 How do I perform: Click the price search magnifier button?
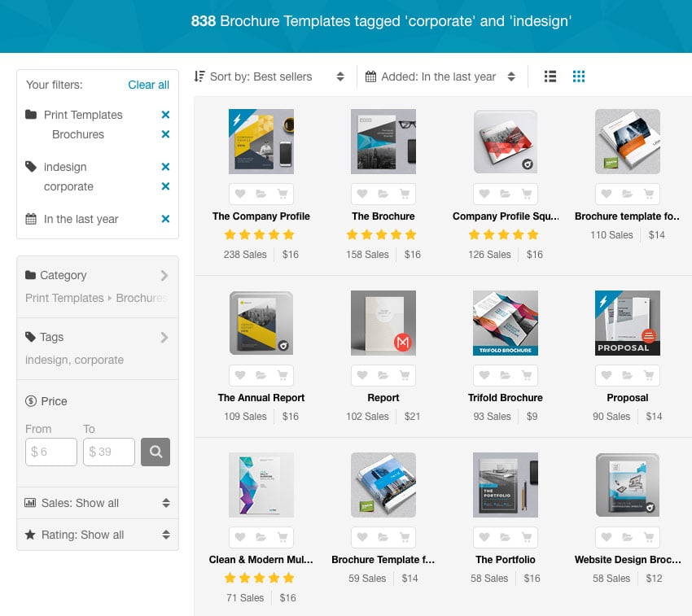coord(155,452)
